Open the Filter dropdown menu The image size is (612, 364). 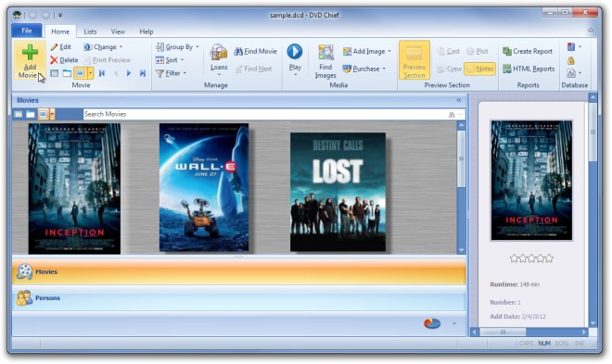[x=172, y=73]
